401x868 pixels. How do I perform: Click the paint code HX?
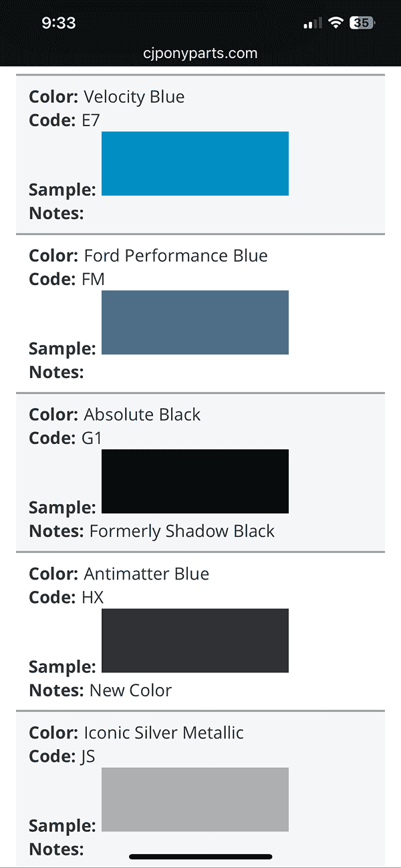pos(92,597)
